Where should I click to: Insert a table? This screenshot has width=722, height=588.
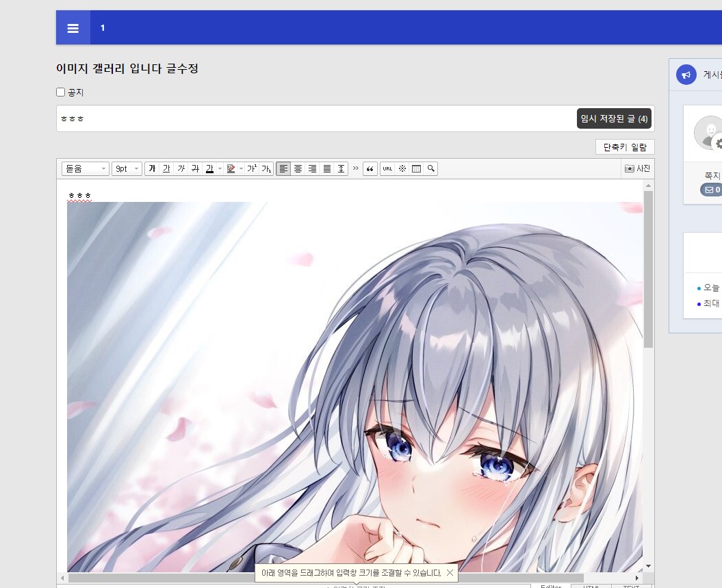pyautogui.click(x=416, y=168)
